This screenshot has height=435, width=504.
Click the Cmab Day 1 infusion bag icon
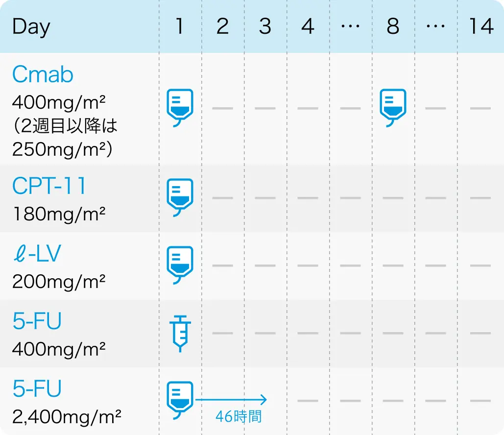180,108
